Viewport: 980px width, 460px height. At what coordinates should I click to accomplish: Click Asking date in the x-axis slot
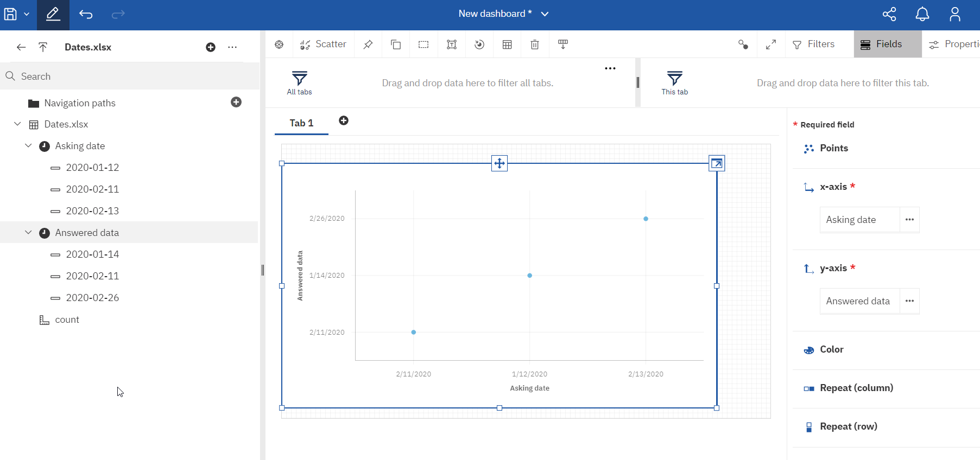click(859, 220)
